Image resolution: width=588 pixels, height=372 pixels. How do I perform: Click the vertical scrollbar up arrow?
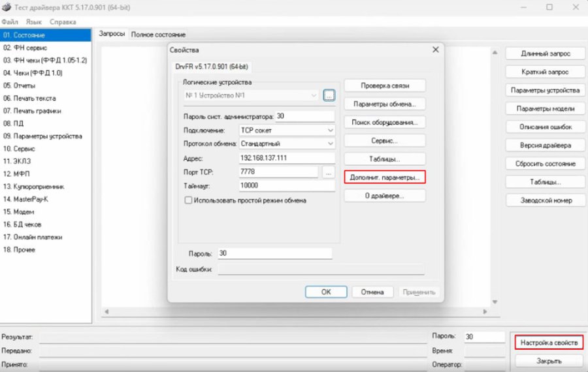(x=495, y=52)
